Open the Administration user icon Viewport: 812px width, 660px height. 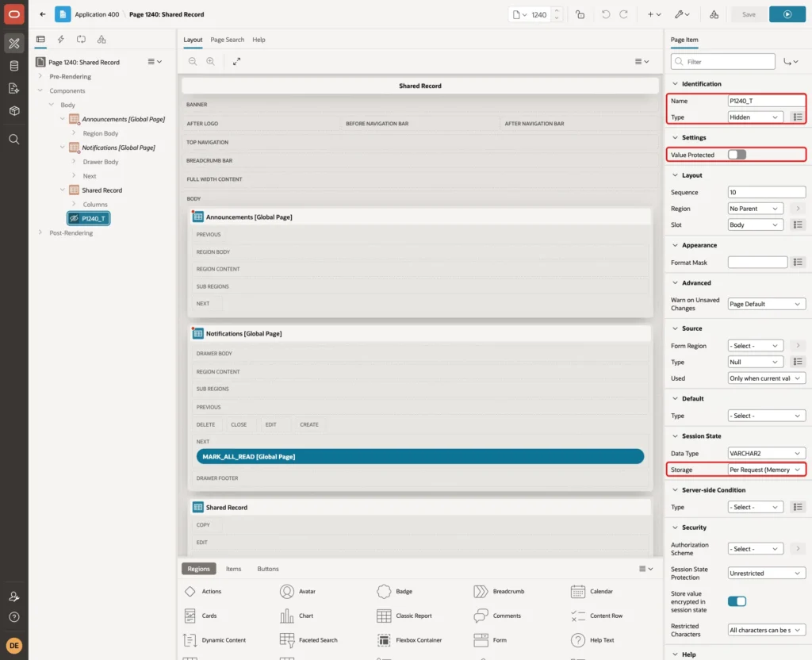pos(14,597)
